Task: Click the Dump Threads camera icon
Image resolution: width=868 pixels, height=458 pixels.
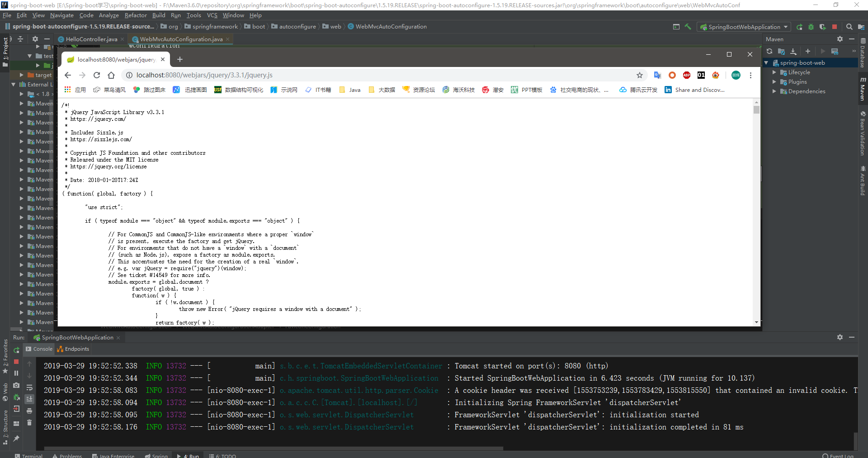Action: [16, 385]
